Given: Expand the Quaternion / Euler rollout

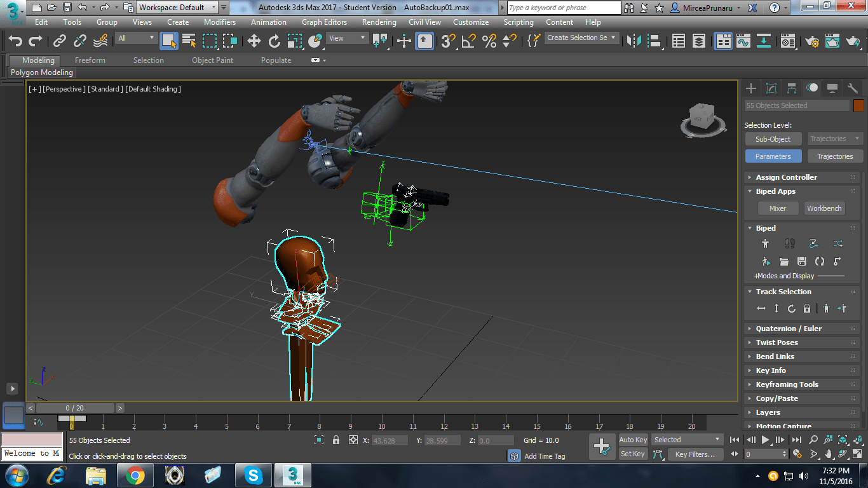Looking at the screenshot, I should [788, 329].
